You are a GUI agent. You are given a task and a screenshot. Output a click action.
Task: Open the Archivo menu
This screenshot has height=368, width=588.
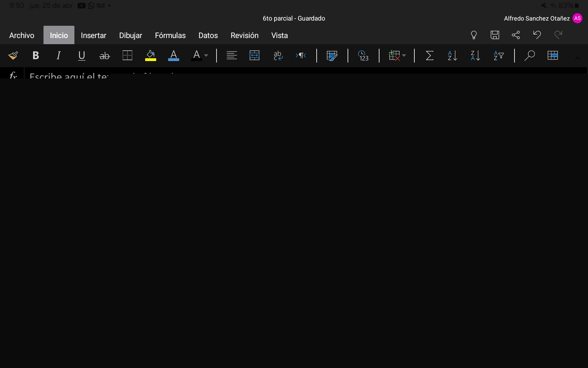pyautogui.click(x=22, y=35)
